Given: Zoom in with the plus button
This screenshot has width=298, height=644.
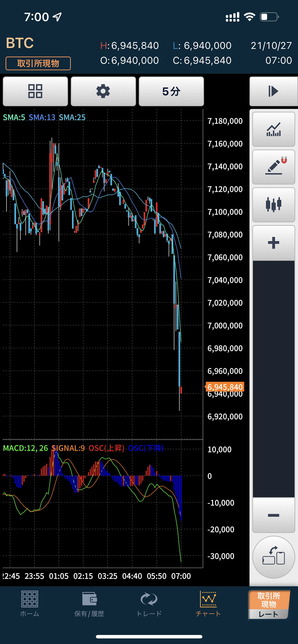Looking at the screenshot, I should pos(274,243).
